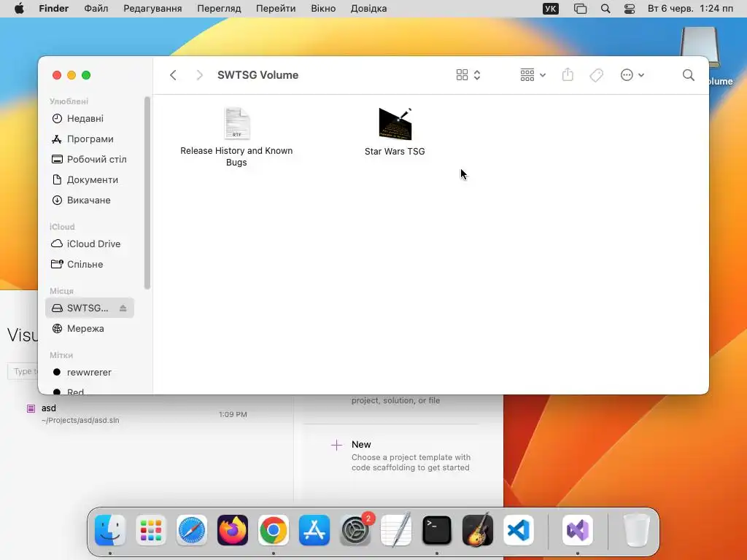Open the Apple menu
The image size is (747, 560).
(x=19, y=9)
